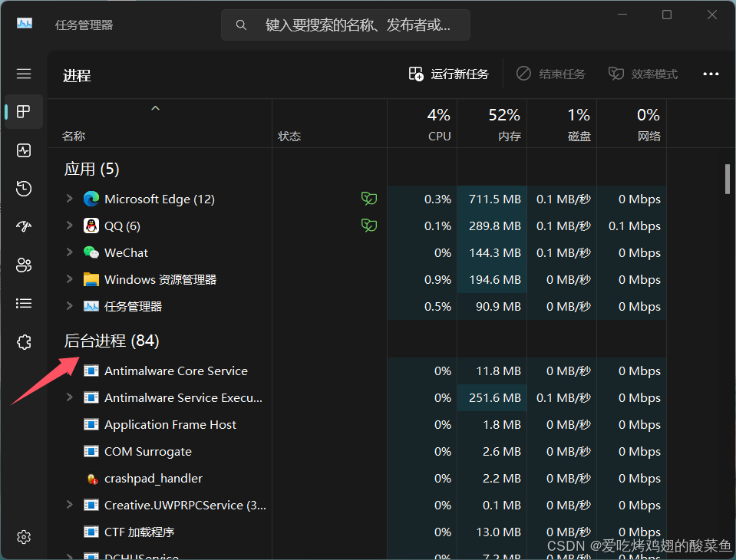Open the three-dot more options menu
The width and height of the screenshot is (736, 560).
711,74
